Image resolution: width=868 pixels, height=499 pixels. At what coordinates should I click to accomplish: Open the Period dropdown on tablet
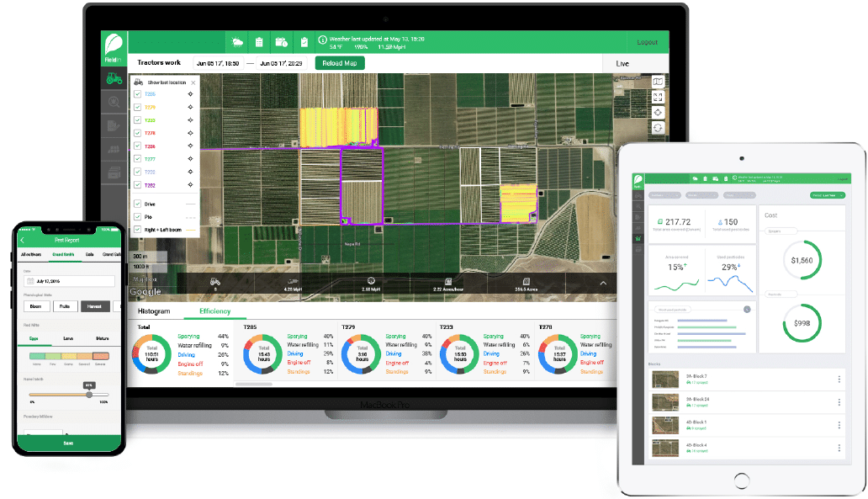pos(828,194)
